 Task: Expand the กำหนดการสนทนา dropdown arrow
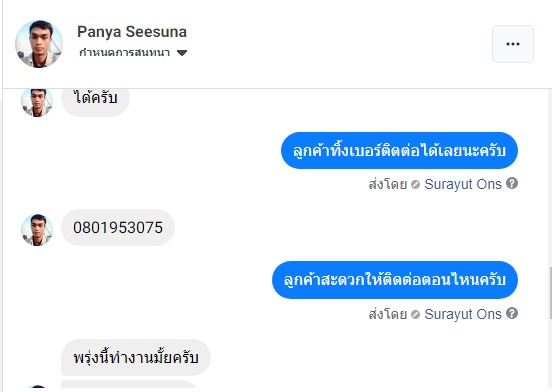(x=182, y=53)
